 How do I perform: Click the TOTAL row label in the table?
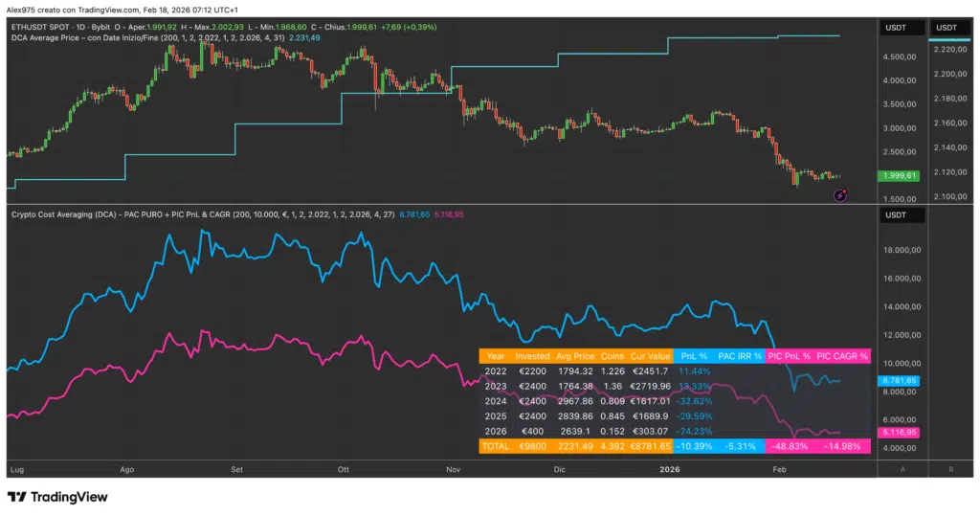(496, 447)
